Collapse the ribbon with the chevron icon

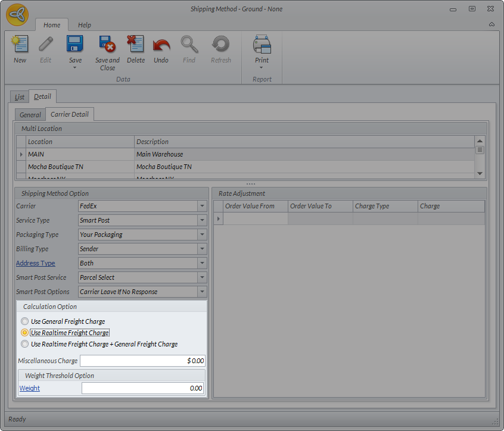coord(491,24)
